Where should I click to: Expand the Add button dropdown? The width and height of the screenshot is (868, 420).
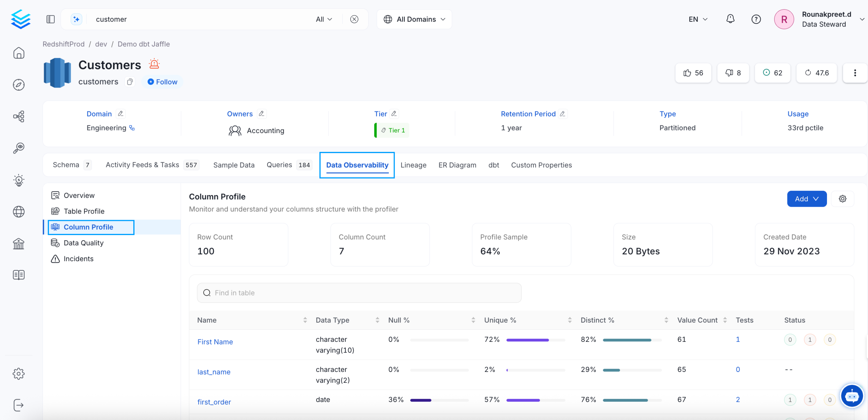806,199
